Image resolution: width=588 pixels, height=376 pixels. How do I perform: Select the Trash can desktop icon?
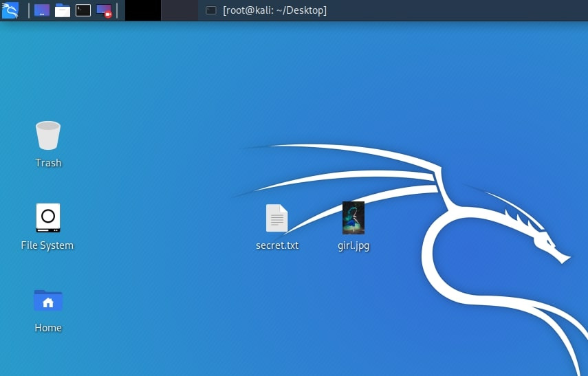(x=48, y=135)
